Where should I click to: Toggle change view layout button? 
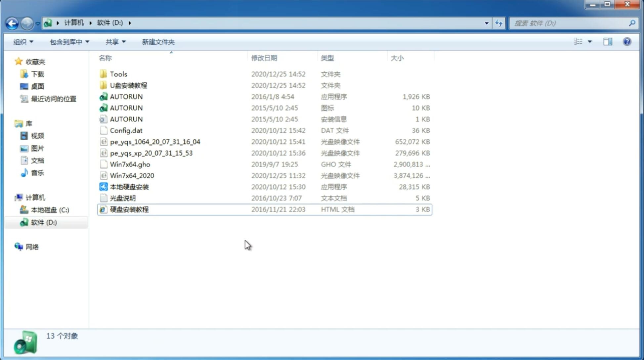pos(582,41)
